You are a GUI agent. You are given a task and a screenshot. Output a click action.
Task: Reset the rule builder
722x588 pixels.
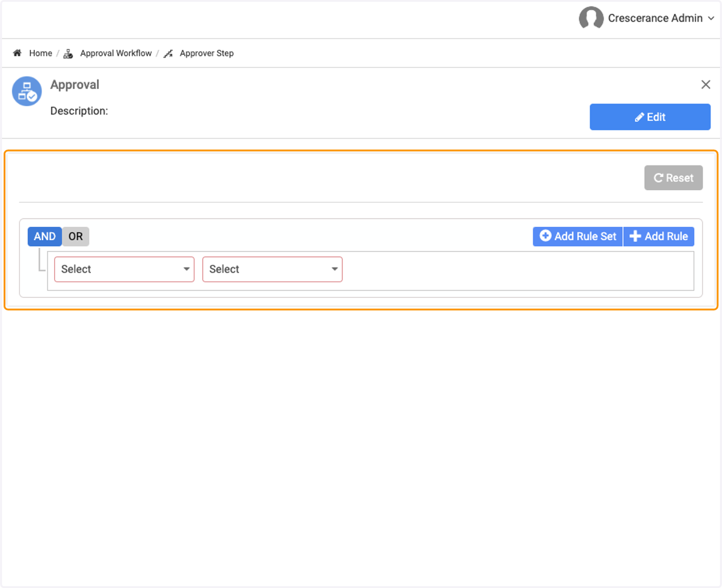tap(673, 178)
